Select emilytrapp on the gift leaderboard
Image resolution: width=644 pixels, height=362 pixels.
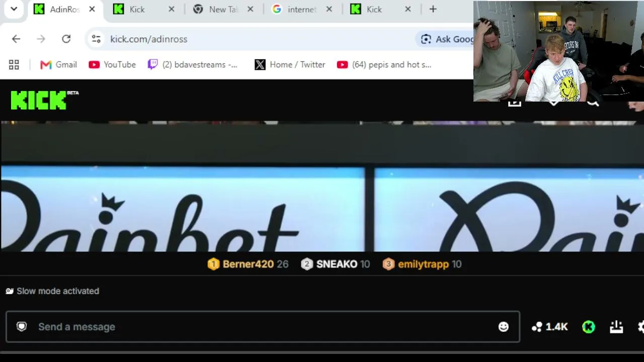point(423,264)
